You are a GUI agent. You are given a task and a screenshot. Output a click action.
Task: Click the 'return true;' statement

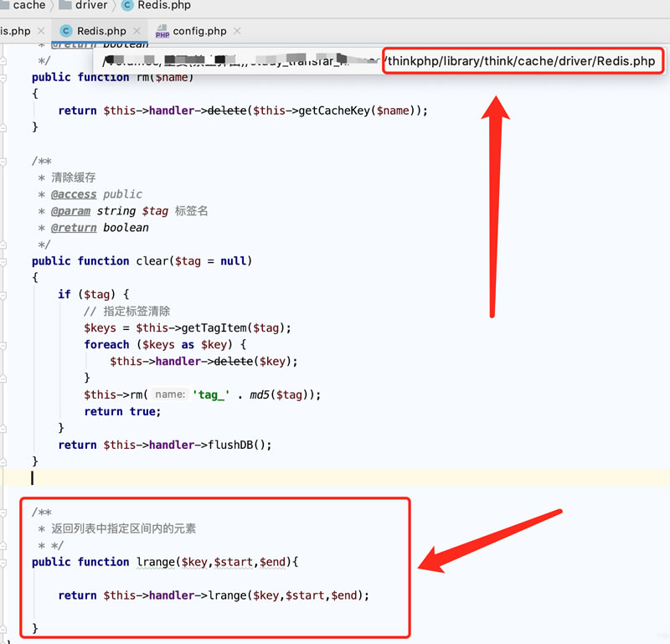122,411
